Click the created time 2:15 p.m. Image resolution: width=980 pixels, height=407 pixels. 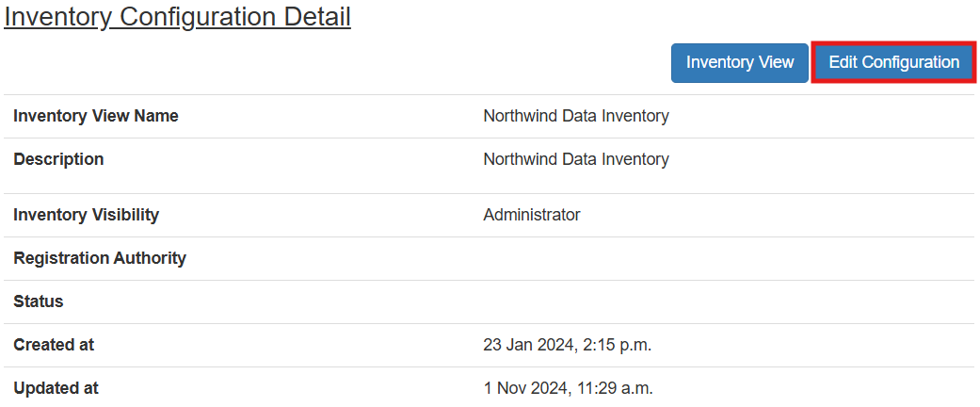point(615,345)
